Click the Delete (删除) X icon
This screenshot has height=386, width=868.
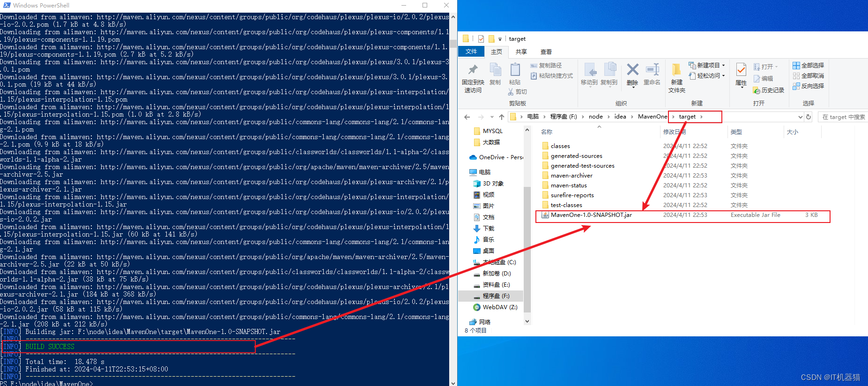tap(632, 70)
